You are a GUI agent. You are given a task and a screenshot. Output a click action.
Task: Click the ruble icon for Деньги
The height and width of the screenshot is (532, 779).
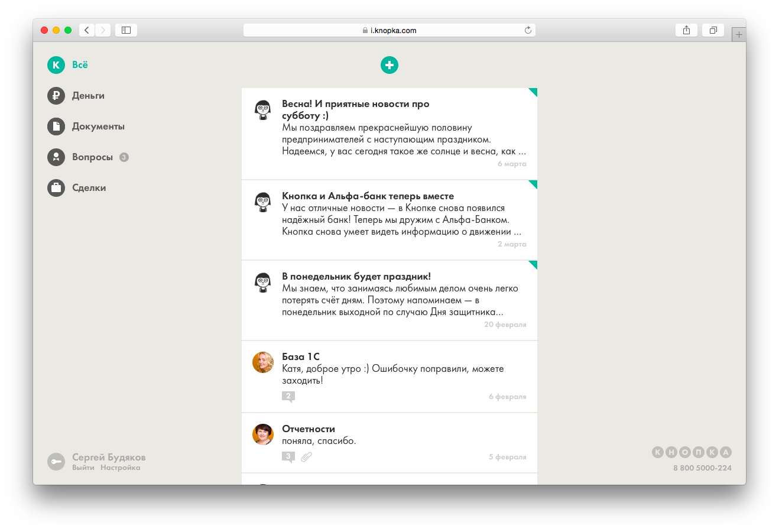pos(56,96)
